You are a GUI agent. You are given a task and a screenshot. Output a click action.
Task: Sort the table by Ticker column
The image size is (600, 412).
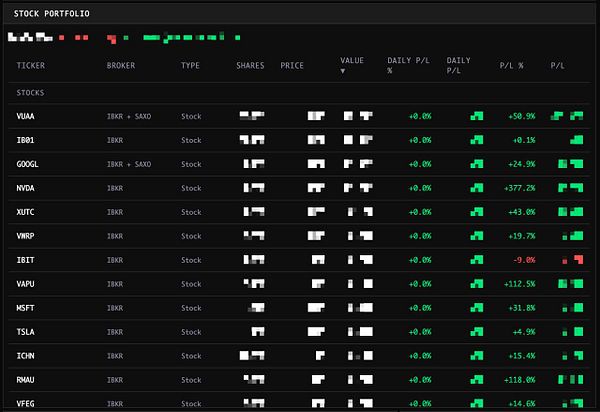point(31,65)
